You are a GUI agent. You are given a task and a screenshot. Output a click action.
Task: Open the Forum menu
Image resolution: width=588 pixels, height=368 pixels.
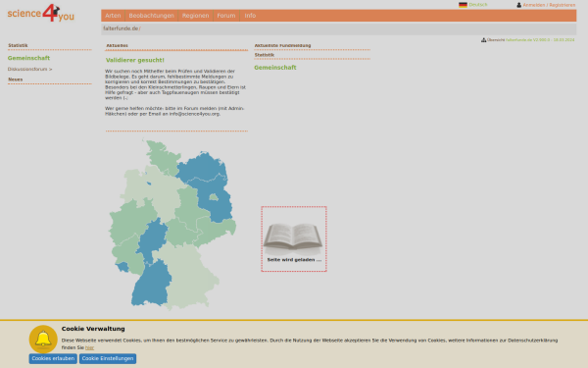tap(226, 16)
